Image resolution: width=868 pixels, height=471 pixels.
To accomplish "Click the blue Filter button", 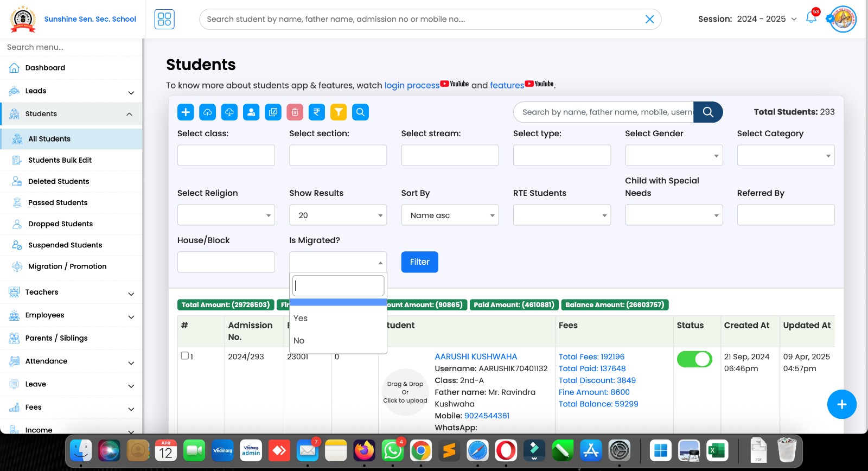I will pyautogui.click(x=420, y=262).
